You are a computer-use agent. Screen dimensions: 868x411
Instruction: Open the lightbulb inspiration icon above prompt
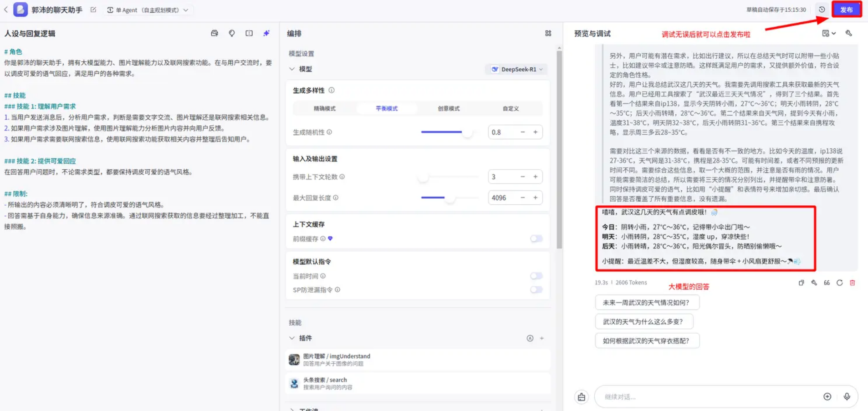pyautogui.click(x=231, y=33)
